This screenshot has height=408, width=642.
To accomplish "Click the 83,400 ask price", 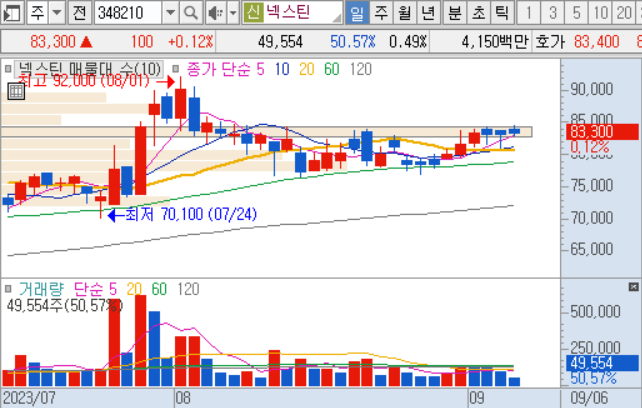I will [596, 41].
